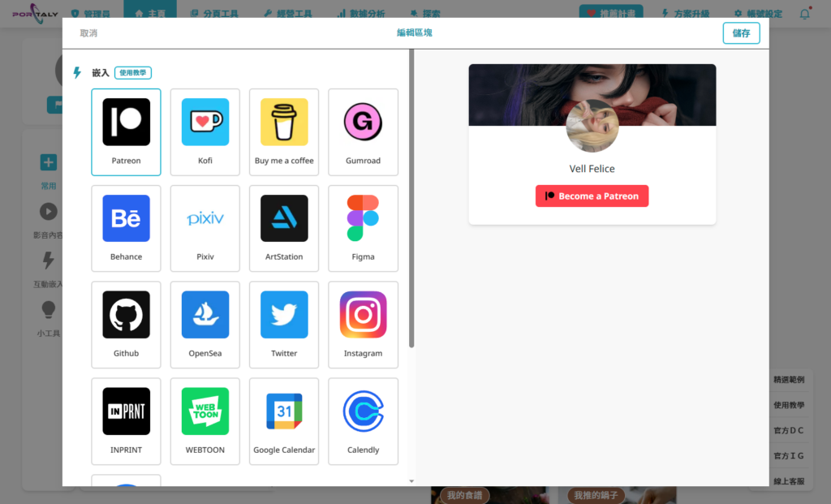This screenshot has width=831, height=504.
Task: Click the 編輯區塊 dialog title
Action: tap(415, 32)
